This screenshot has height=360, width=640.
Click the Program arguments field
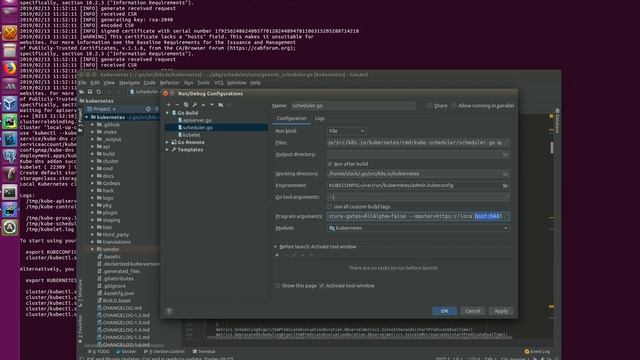point(418,216)
